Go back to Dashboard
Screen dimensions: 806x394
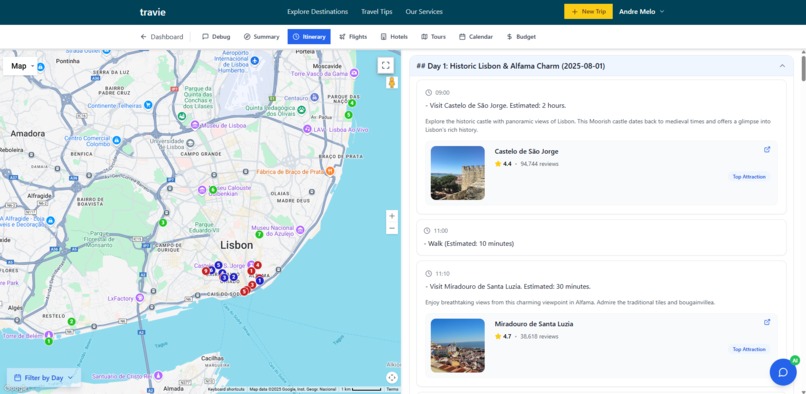click(x=161, y=37)
